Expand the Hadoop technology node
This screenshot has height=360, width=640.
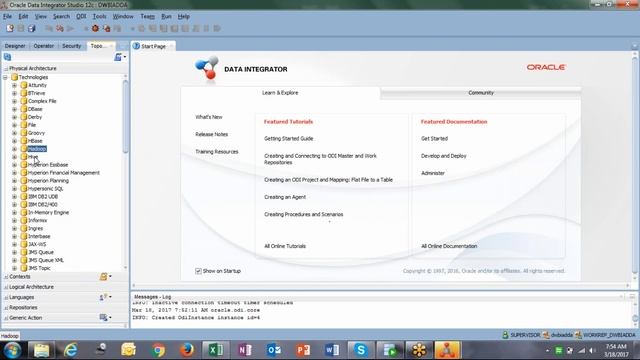14,149
